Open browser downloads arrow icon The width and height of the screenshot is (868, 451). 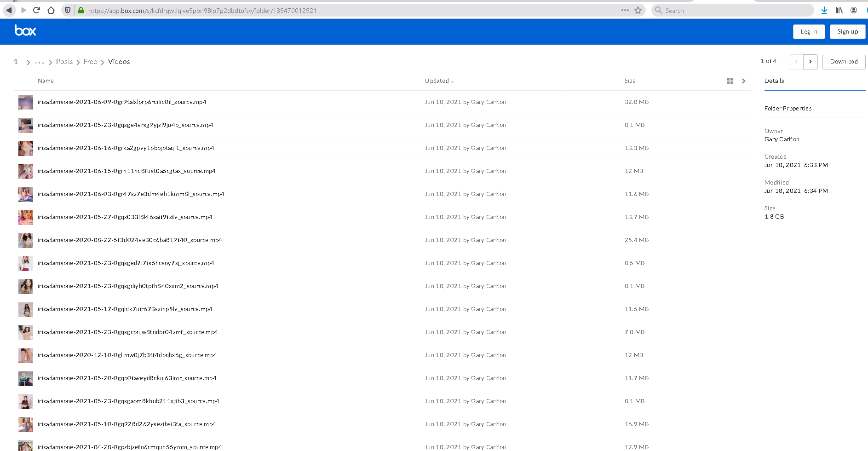click(824, 10)
